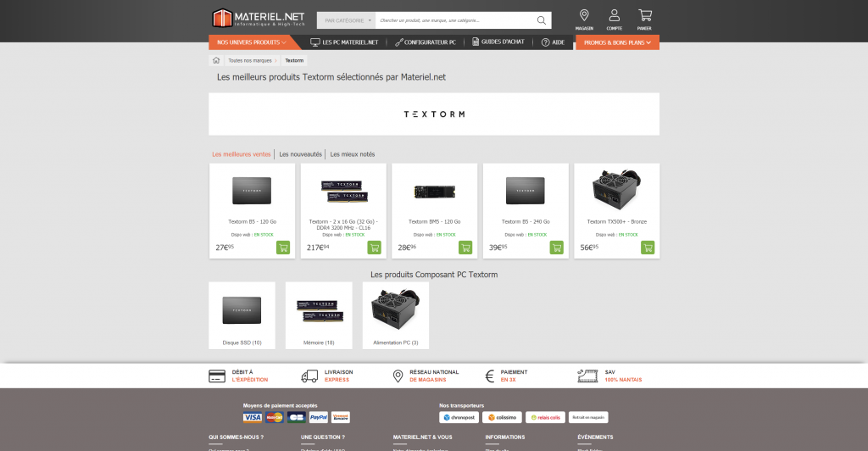868x451 pixels.
Task: Open the Textorm B5 - 120 Go title
Action: tap(253, 221)
